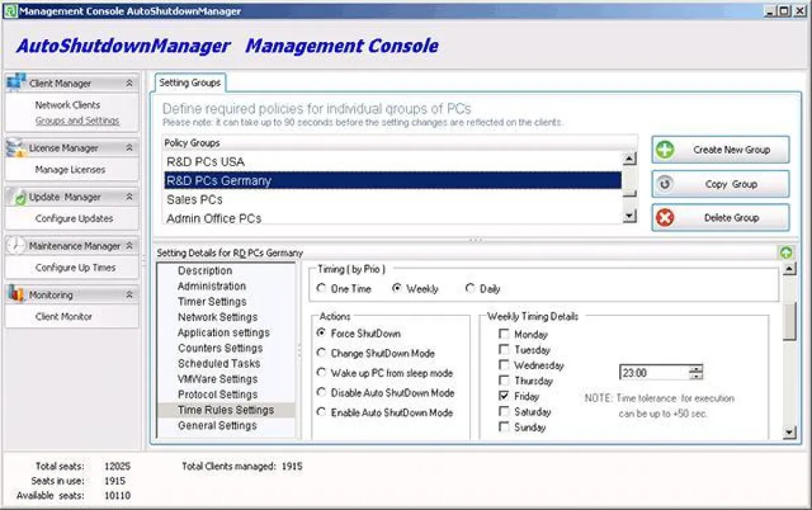The image size is (812, 510).
Task: Click the Monitoring section icon
Action: click(x=16, y=294)
